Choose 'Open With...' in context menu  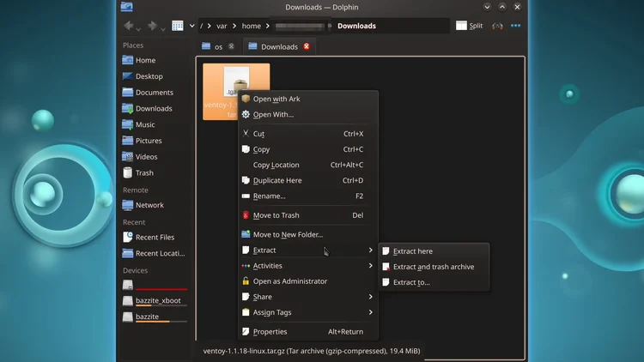point(308,114)
